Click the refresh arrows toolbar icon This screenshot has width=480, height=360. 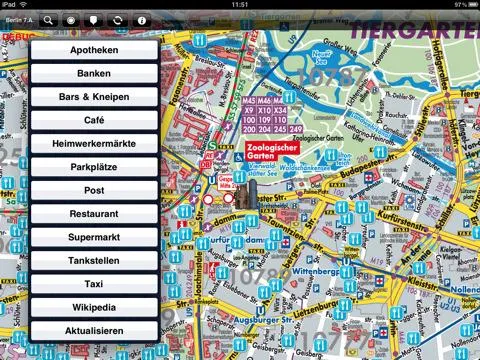point(117,21)
